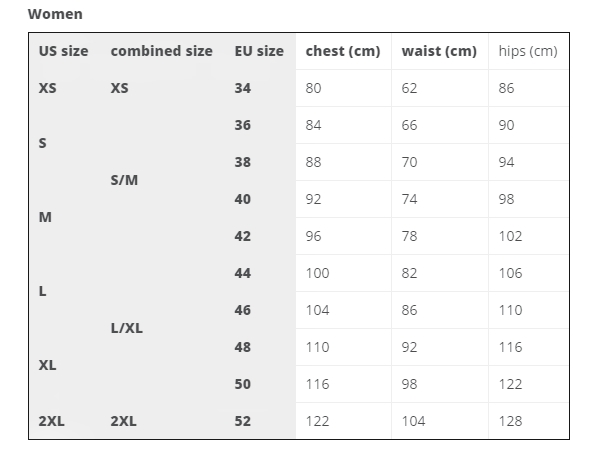Select EU size 52 cell
Image resolution: width=593 pixels, height=457 pixels.
(242, 421)
